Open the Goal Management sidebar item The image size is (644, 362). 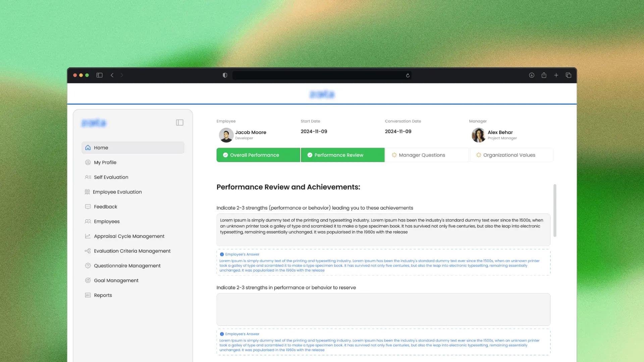click(116, 280)
